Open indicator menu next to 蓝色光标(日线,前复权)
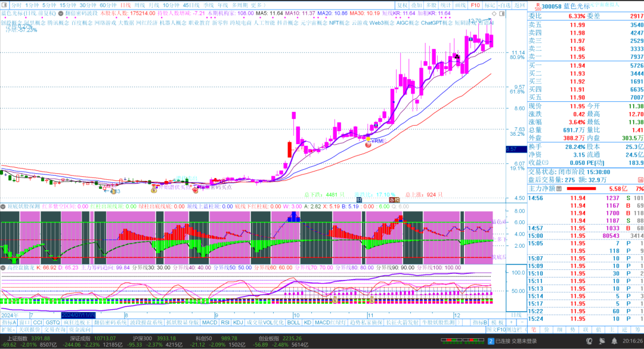 [61, 14]
